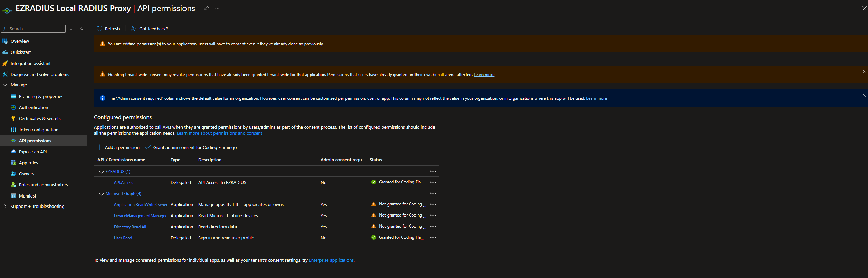Click the Diagnose and solve problems wrench icon
This screenshot has width=868, height=278.
(5, 74)
